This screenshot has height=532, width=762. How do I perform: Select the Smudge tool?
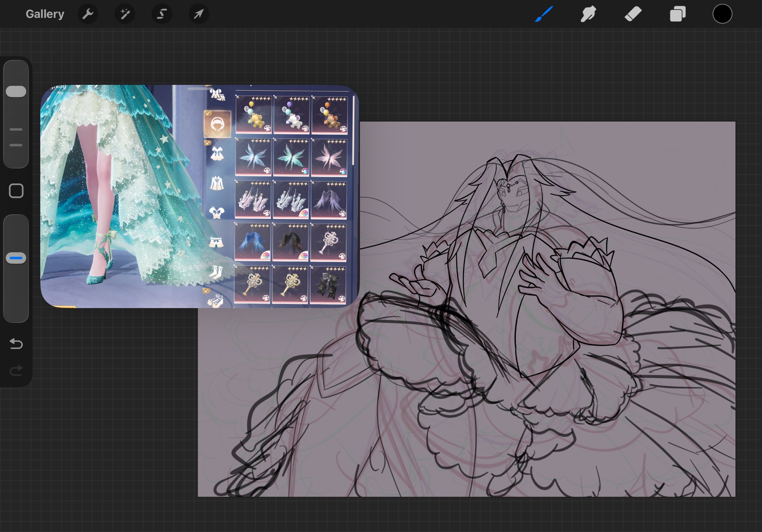click(588, 14)
